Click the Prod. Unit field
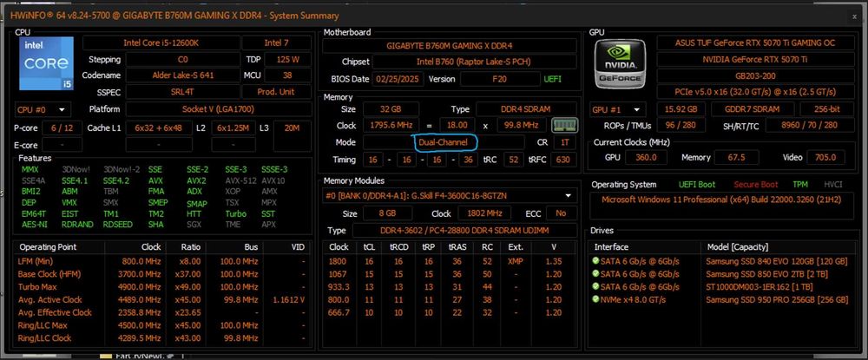868x360 pixels. point(277,92)
